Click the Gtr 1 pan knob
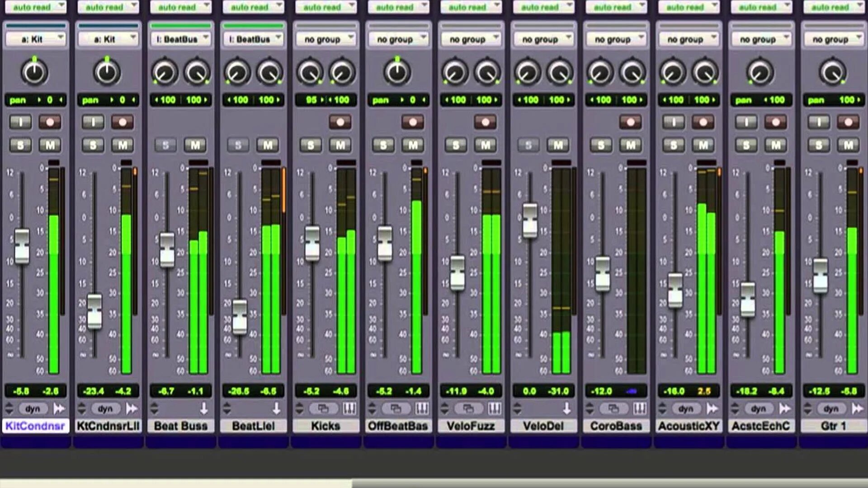The height and width of the screenshot is (488, 868). [833, 72]
